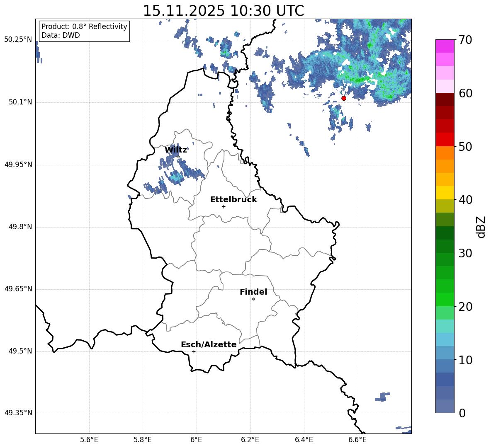Click colorbar tick label 20
The width and height of the screenshot is (491, 448).
[x=465, y=307]
